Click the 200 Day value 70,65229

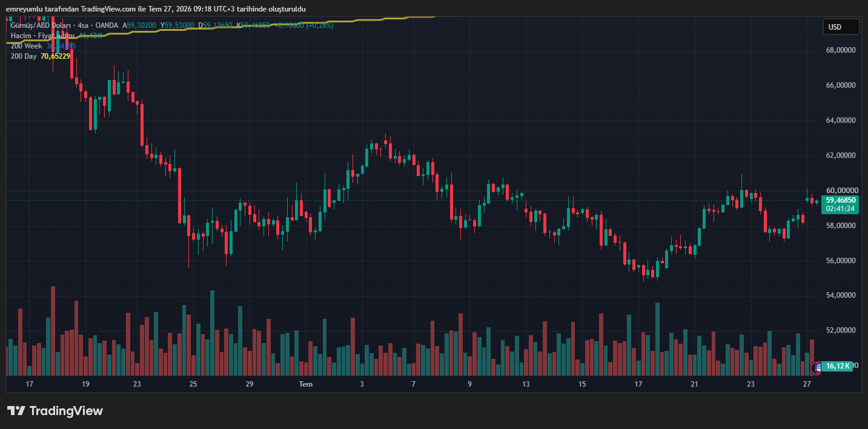pyautogui.click(x=55, y=56)
